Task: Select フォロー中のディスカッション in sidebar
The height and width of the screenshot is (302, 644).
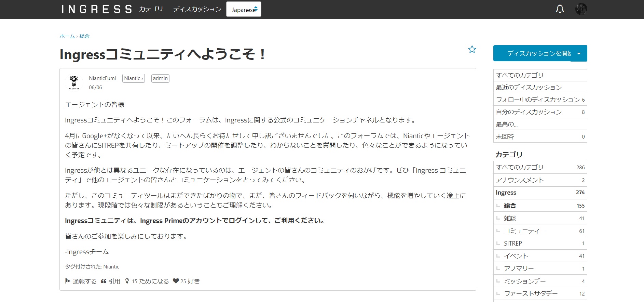Action: [x=540, y=100]
